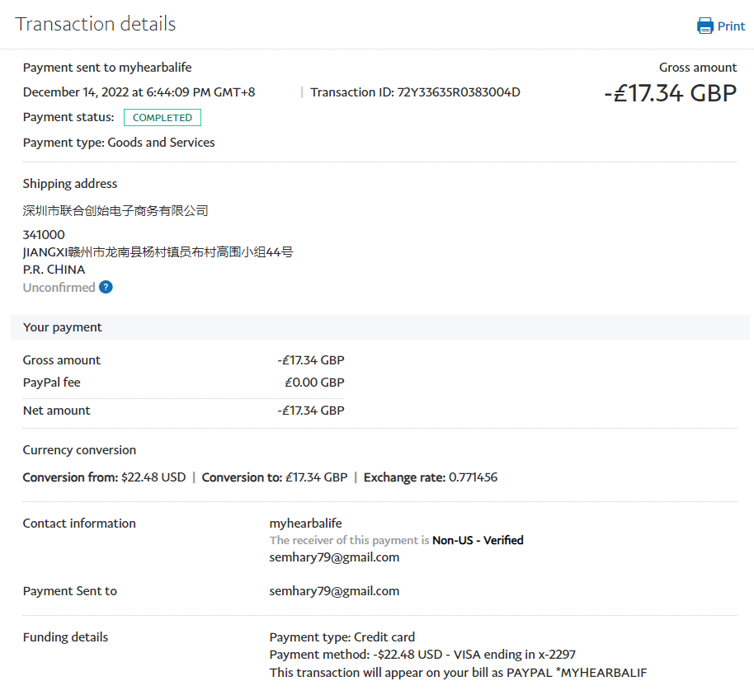Click the PayPal fee £0.00 GBP value
The height and width of the screenshot is (700, 754).
(x=314, y=383)
